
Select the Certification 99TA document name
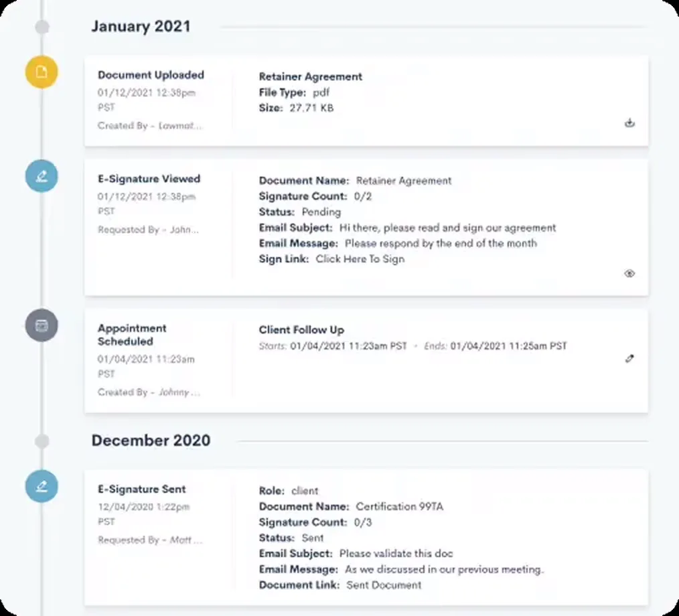pyautogui.click(x=399, y=507)
